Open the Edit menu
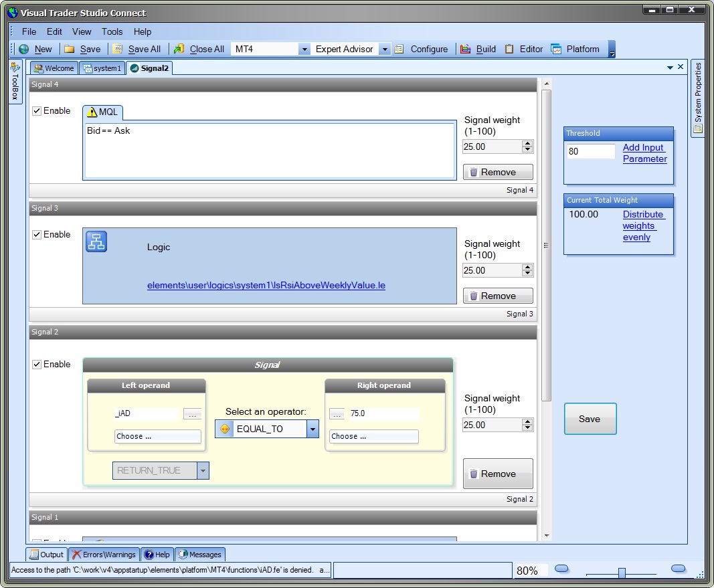 coord(54,32)
